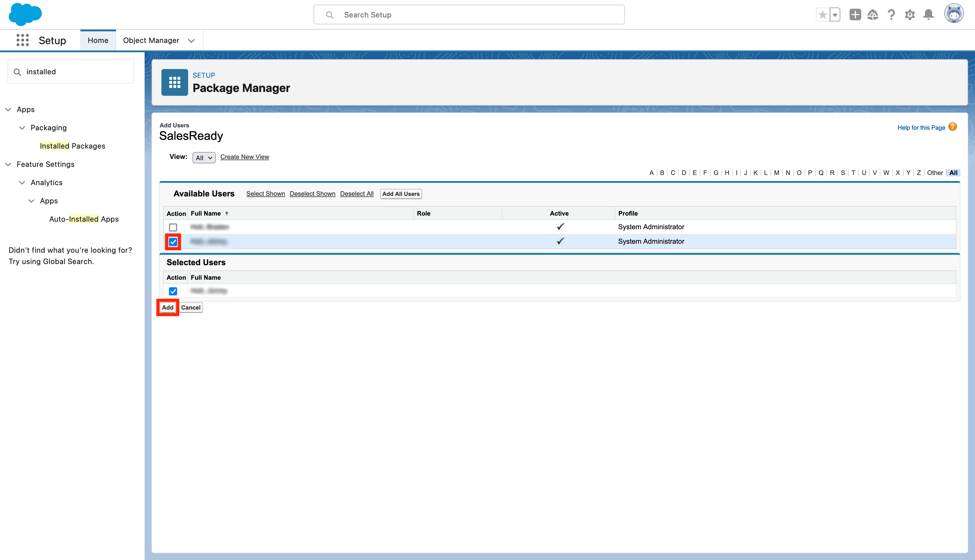Open the Setup gear menu
Image resolution: width=975 pixels, height=560 pixels.
[910, 15]
